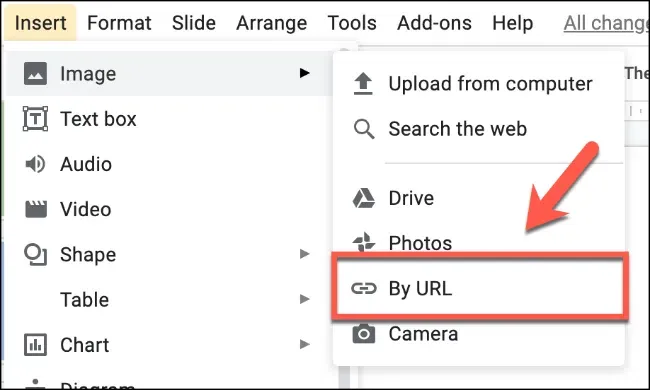Open the Tools menu
The height and width of the screenshot is (390, 650).
click(x=352, y=23)
